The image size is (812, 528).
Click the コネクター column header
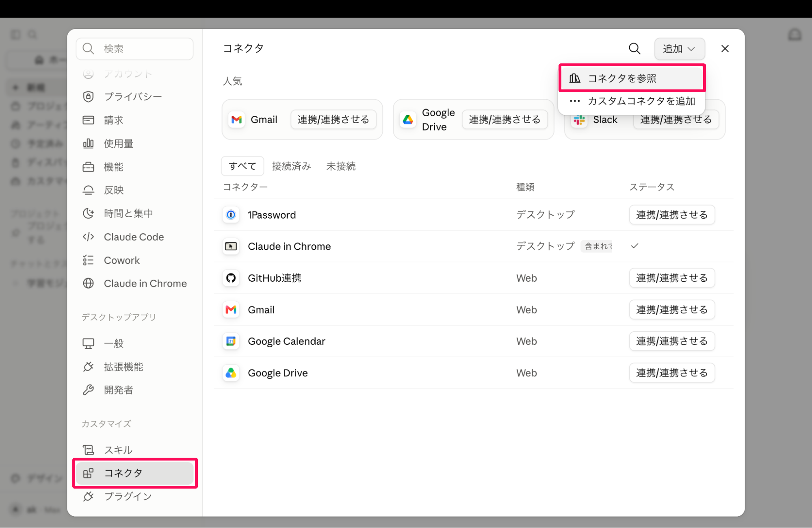(245, 187)
